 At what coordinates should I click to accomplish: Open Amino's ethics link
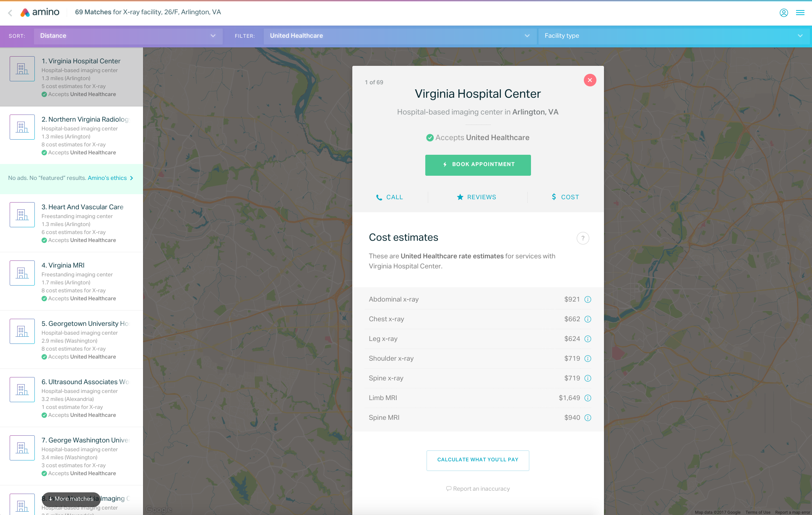point(110,178)
